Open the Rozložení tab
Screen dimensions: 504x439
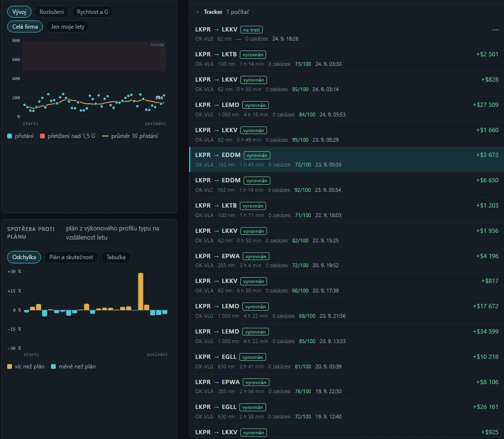[x=52, y=12]
